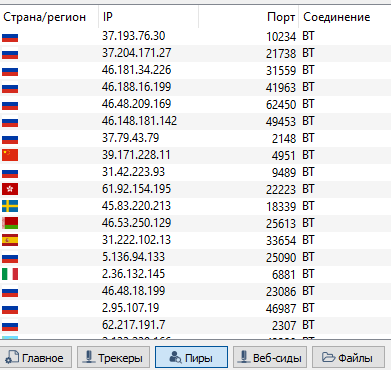Screen dimensions: 391x370
Task: Select peer with IP 2.36.132.145
Action: [195, 274]
